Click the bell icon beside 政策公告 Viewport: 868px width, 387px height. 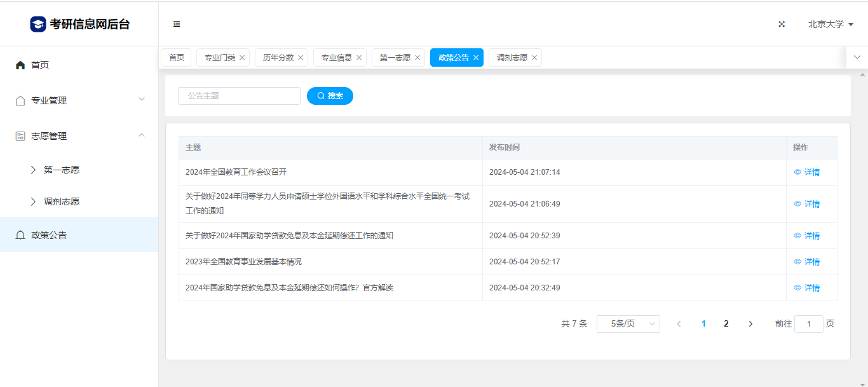pos(20,235)
